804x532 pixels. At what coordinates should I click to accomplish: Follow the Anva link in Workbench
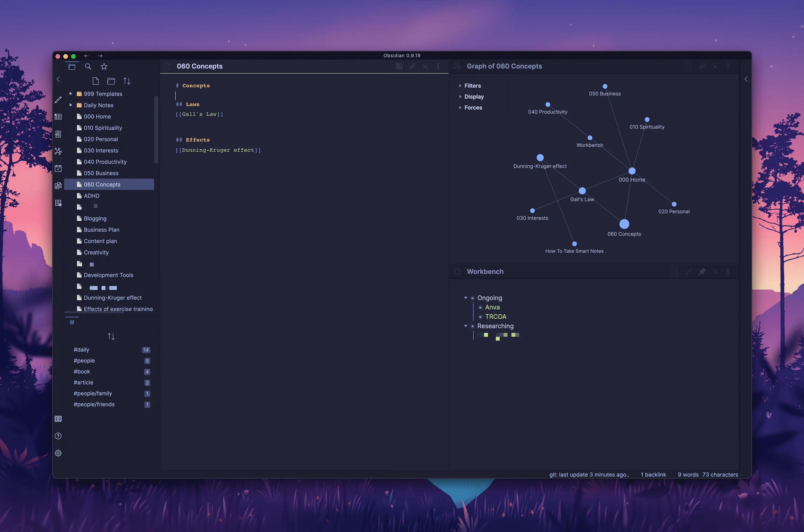pos(492,307)
